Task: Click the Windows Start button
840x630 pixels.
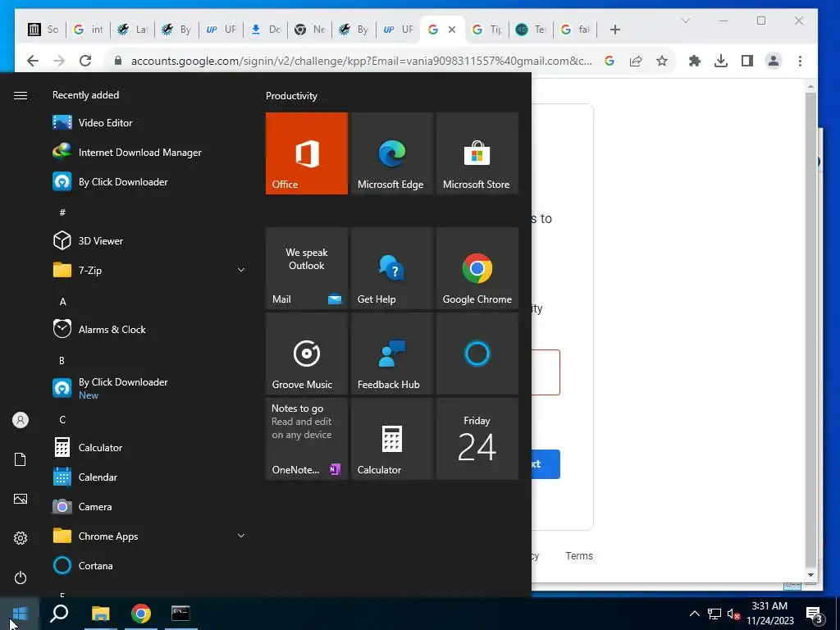Action: (x=20, y=614)
